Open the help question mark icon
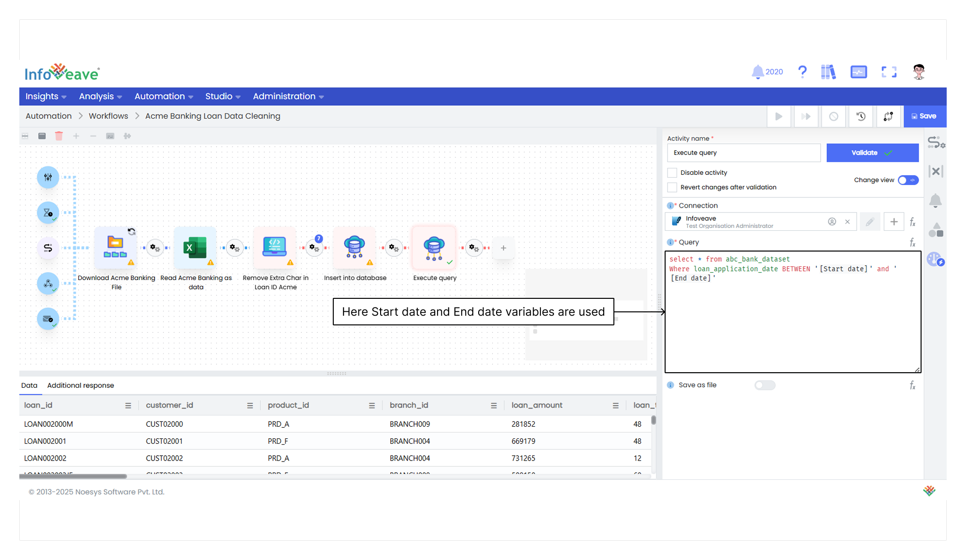966x560 pixels. tap(802, 72)
